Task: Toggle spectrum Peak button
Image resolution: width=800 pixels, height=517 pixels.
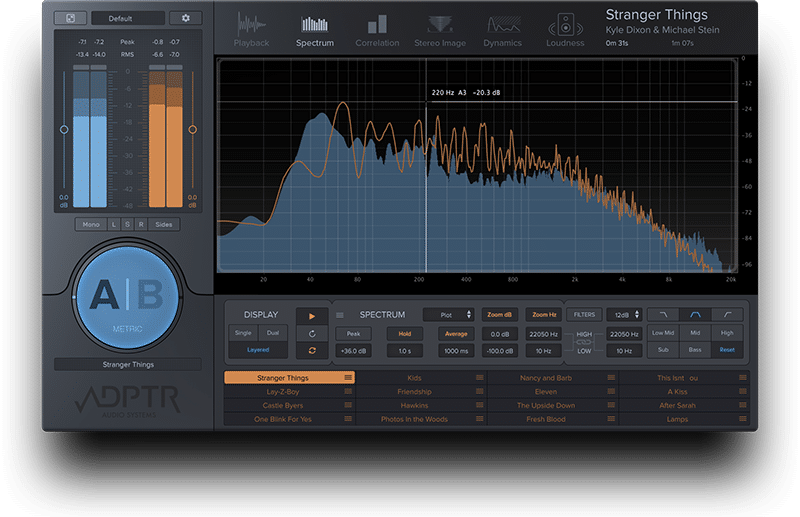Action: tap(354, 334)
